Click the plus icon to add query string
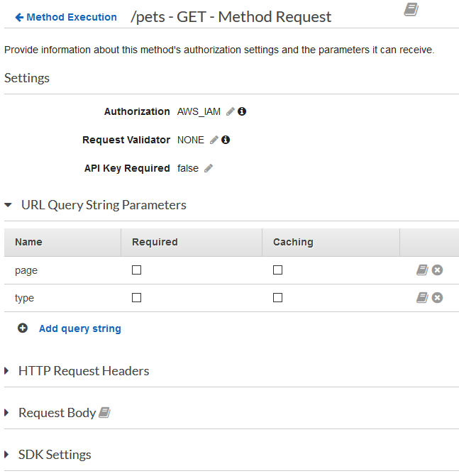The image size is (459, 476). click(x=23, y=328)
